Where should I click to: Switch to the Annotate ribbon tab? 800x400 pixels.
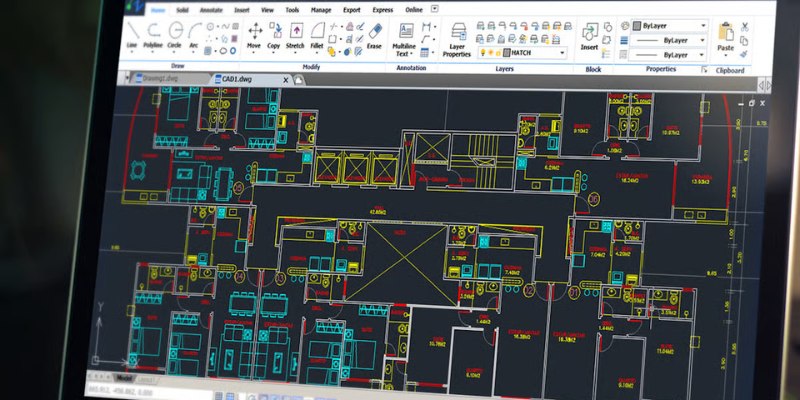point(209,9)
